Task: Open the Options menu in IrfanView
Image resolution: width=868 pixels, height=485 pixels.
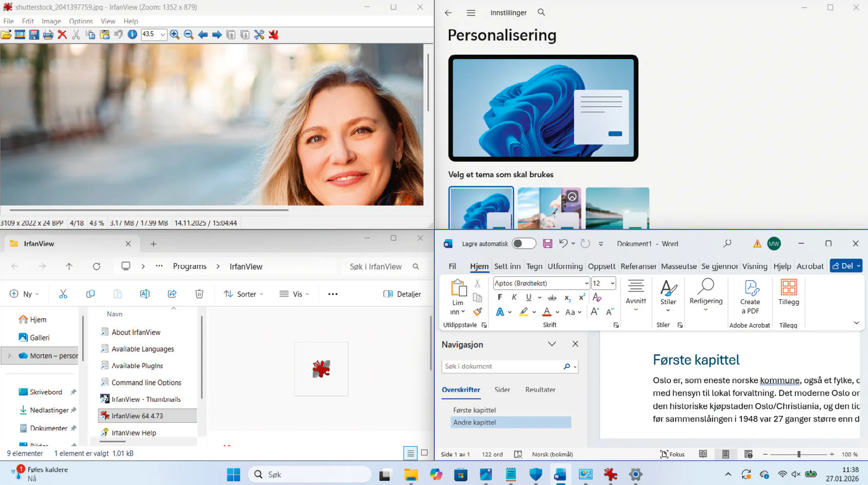Action: pos(80,21)
